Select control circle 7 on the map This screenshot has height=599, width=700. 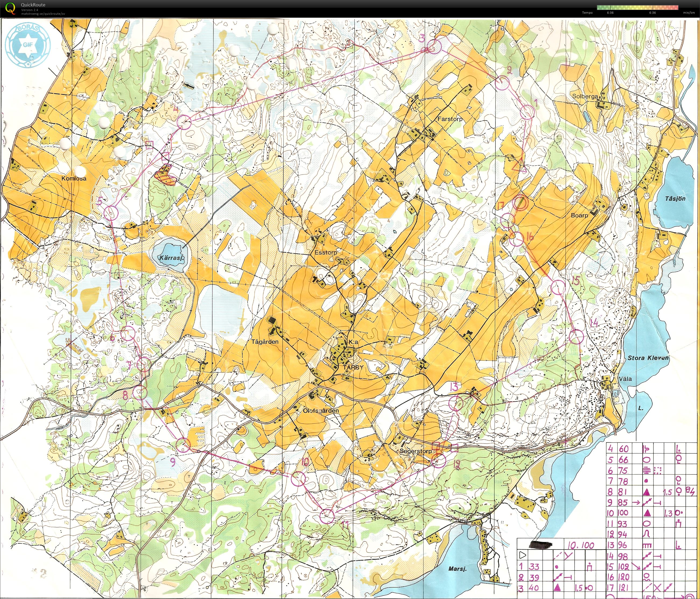(144, 364)
